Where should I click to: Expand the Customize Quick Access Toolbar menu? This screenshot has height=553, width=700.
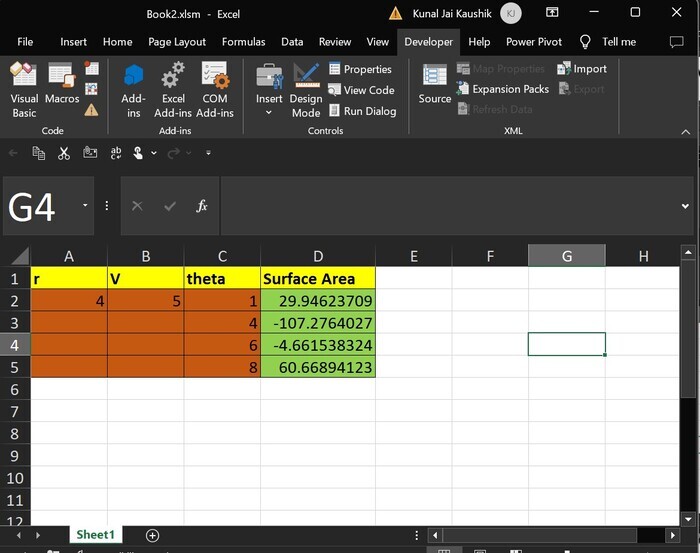(x=208, y=153)
